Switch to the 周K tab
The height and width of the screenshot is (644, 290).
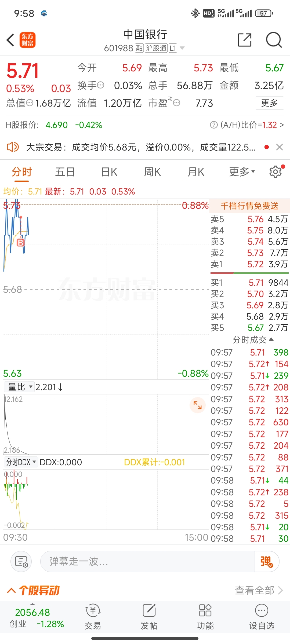click(x=152, y=172)
